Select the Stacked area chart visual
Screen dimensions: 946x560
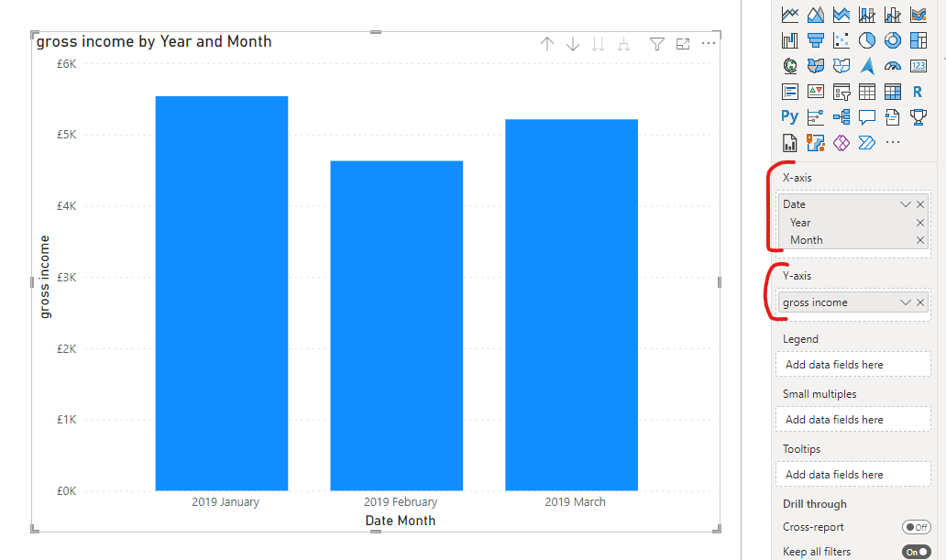pos(841,15)
